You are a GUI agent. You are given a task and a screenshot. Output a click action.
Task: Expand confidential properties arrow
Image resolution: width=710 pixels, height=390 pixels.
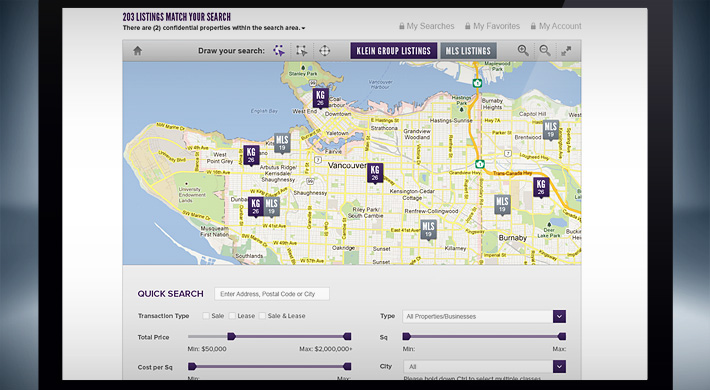point(303,28)
